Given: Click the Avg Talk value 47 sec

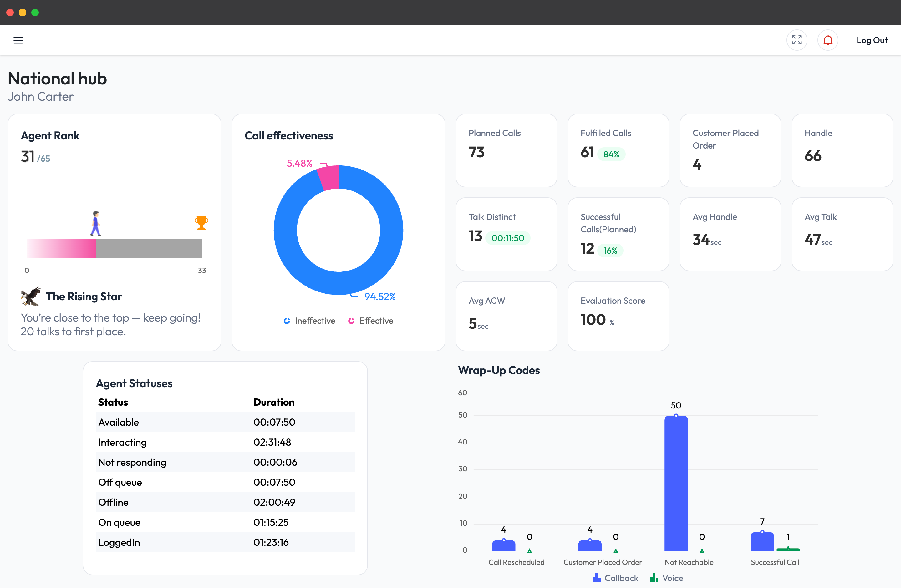Looking at the screenshot, I should 818,240.
